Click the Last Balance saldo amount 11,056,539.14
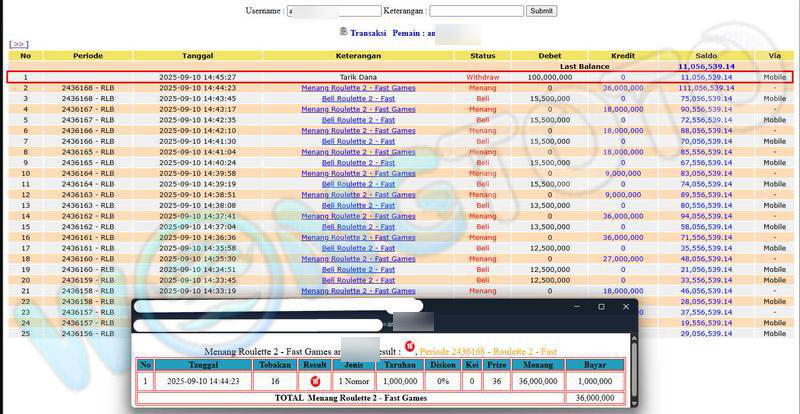Image resolution: width=800 pixels, height=414 pixels. 706,66
